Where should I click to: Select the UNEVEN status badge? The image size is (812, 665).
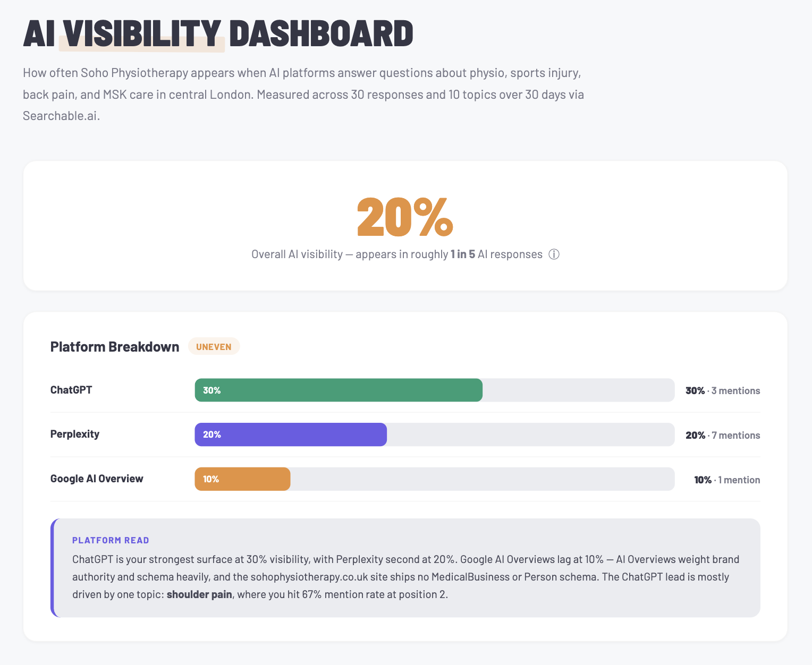214,346
